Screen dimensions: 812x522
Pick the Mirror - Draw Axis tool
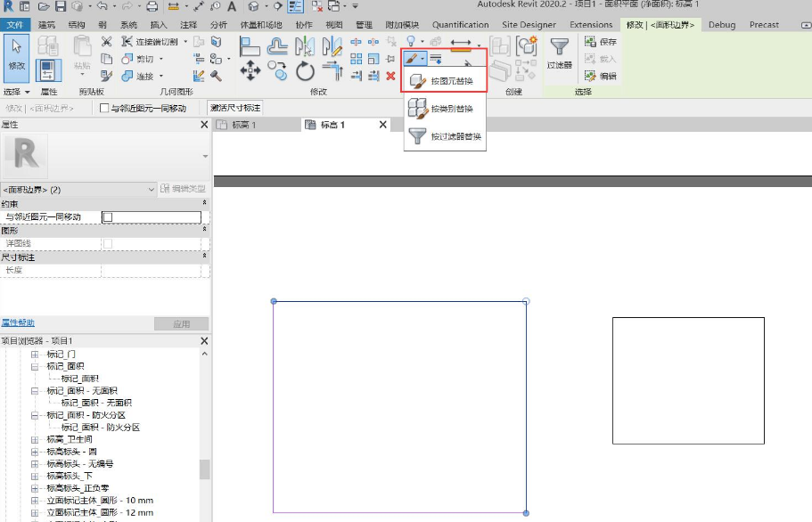point(332,46)
